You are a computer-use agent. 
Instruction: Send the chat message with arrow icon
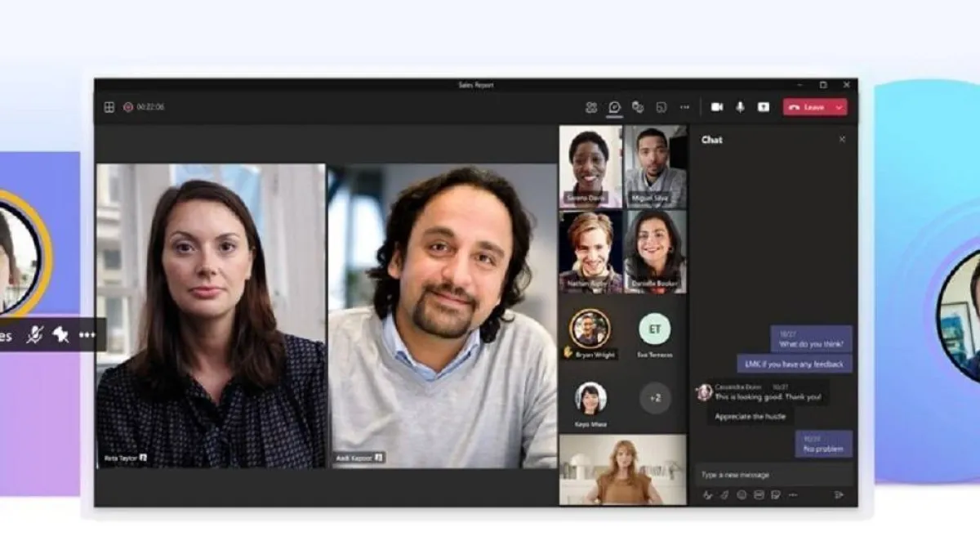[x=839, y=494]
